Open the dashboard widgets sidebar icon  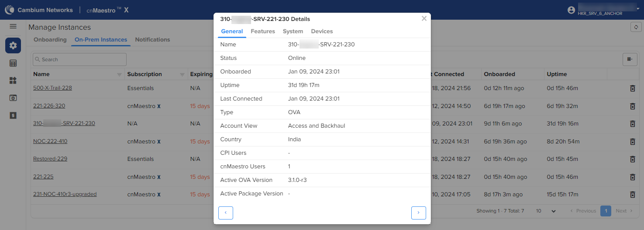click(x=13, y=80)
